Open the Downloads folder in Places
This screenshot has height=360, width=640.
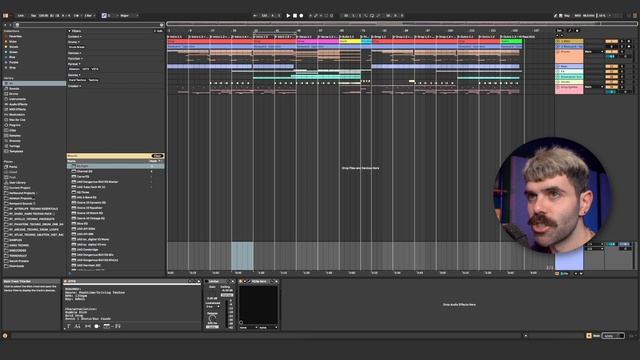click(16, 266)
